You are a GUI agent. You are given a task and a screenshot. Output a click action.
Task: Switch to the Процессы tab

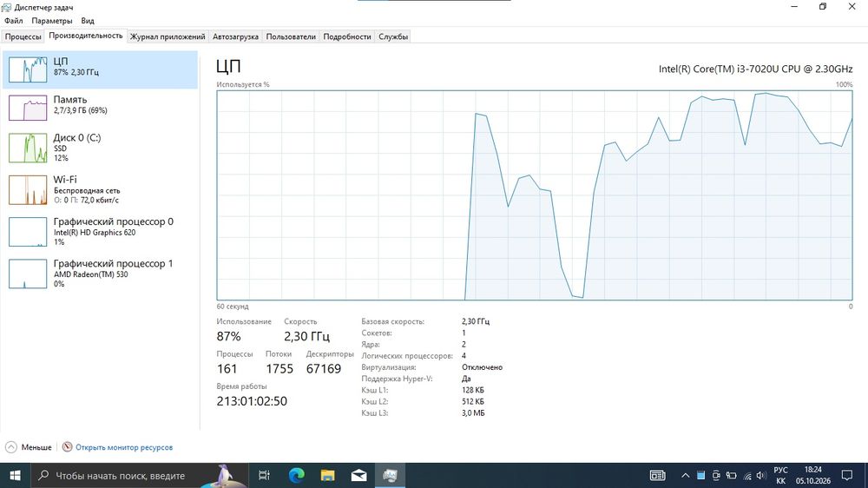tap(23, 36)
